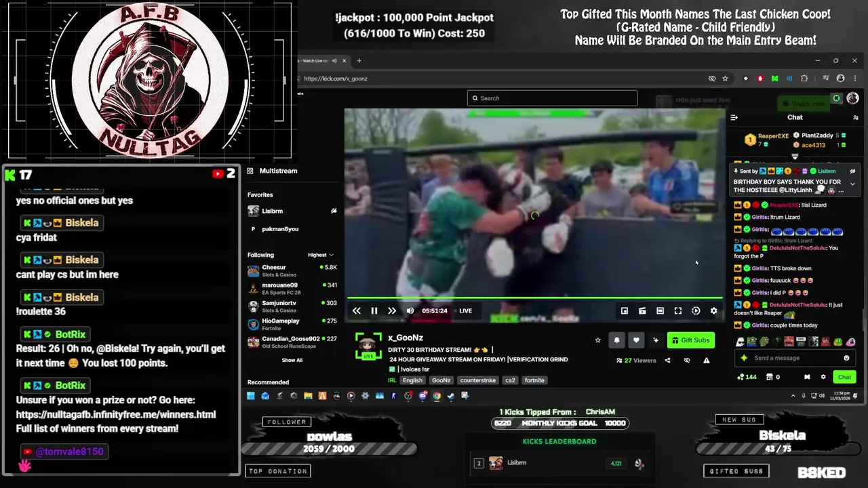Click inside the Kick Search field

(x=552, y=98)
